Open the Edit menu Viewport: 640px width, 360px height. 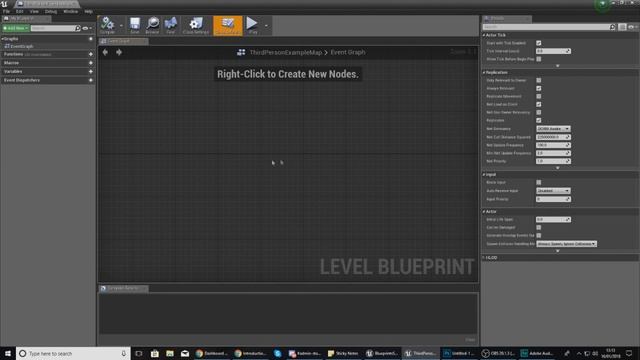point(19,11)
